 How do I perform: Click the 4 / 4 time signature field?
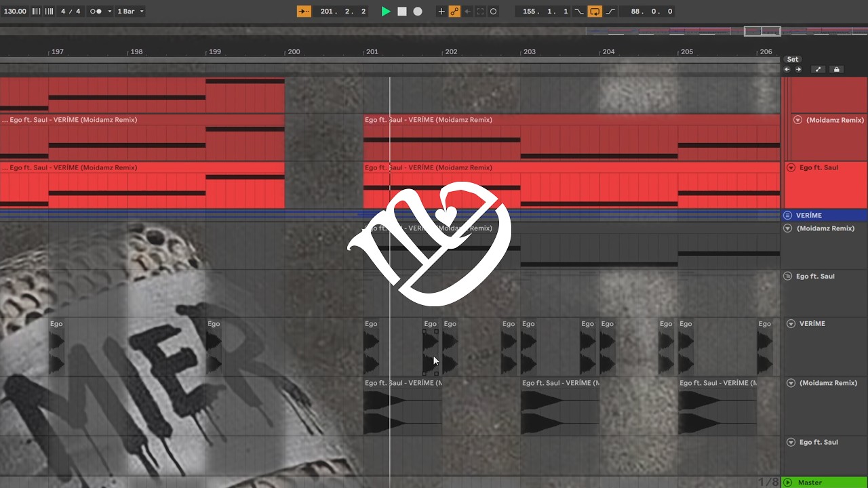pyautogui.click(x=71, y=12)
